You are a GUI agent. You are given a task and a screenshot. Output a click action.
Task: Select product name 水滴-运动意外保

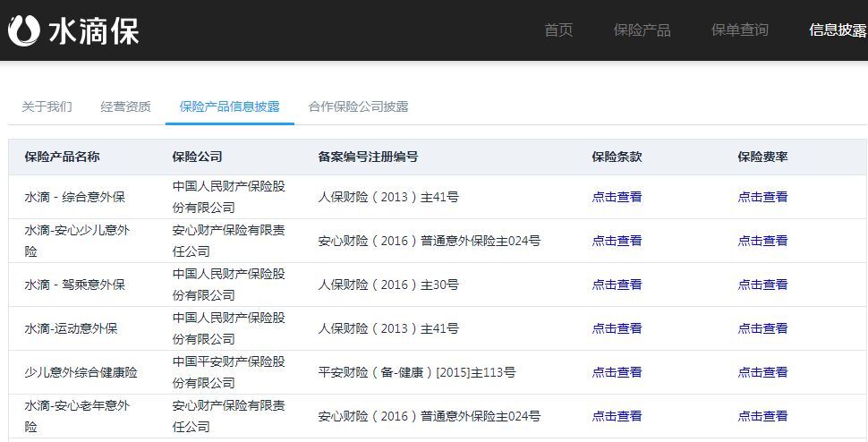tap(71, 328)
